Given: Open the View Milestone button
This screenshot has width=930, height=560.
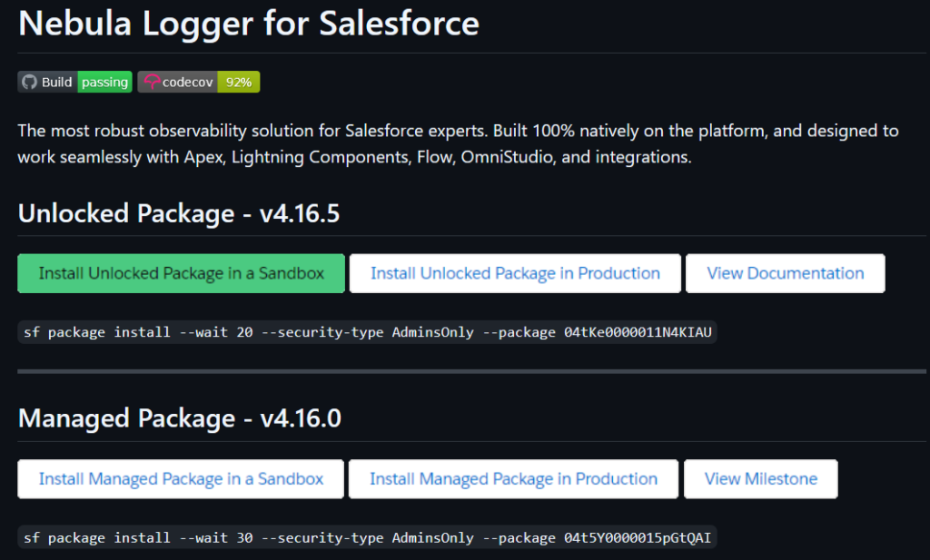Looking at the screenshot, I should [x=761, y=479].
